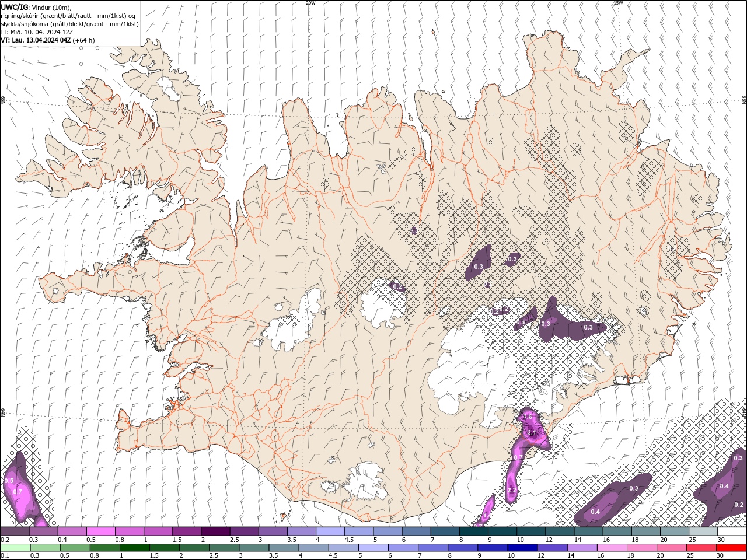Click the navy blue 10 swatch in bottom legend

(521, 548)
